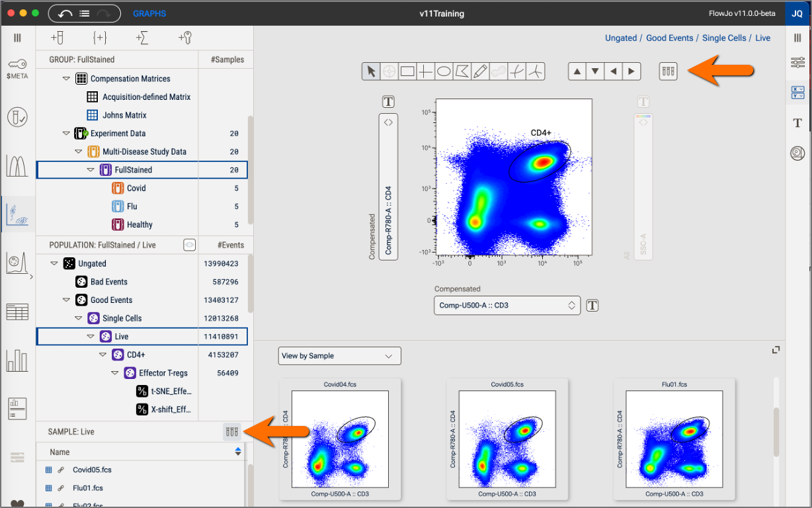The height and width of the screenshot is (508, 812).
Task: Click the test tubes button above the graph
Action: click(x=668, y=71)
